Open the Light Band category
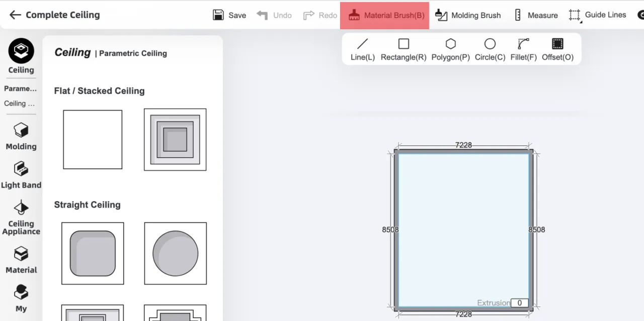The width and height of the screenshot is (644, 321). (x=21, y=175)
